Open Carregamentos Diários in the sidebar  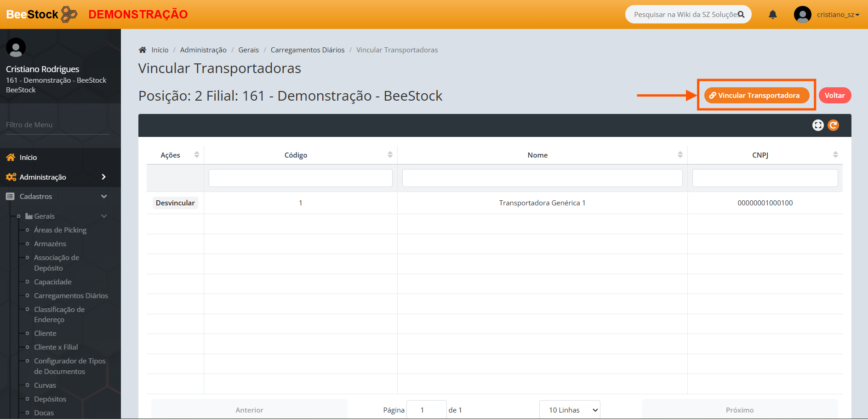tap(71, 295)
